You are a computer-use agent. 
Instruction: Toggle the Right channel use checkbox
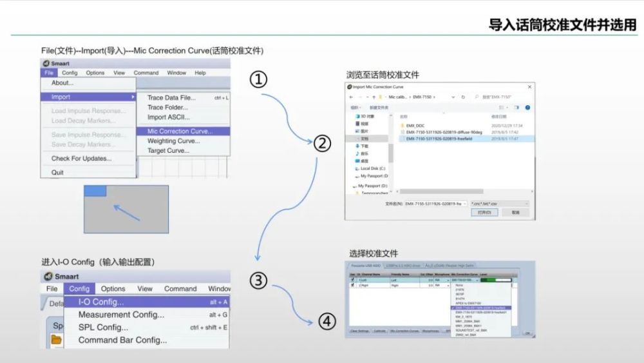[x=352, y=285]
